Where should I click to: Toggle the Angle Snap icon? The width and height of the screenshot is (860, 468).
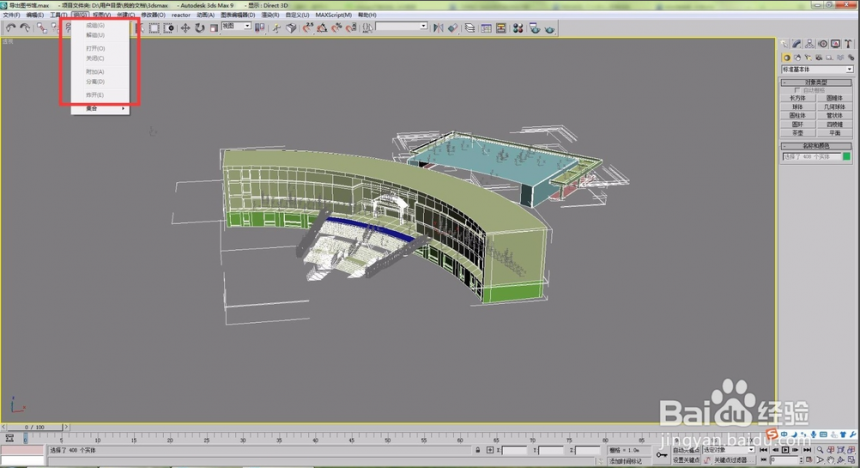coord(322,28)
